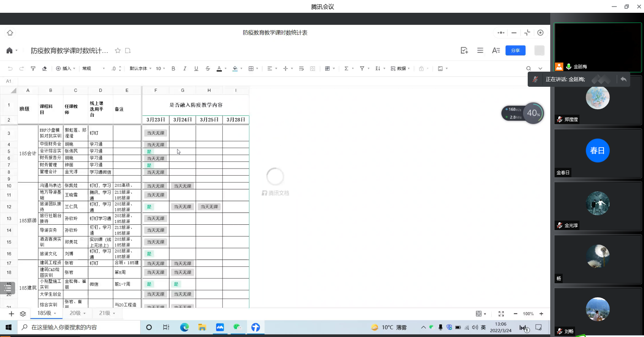Open the sheet list layers icon
The width and height of the screenshot is (644, 337).
(23, 314)
